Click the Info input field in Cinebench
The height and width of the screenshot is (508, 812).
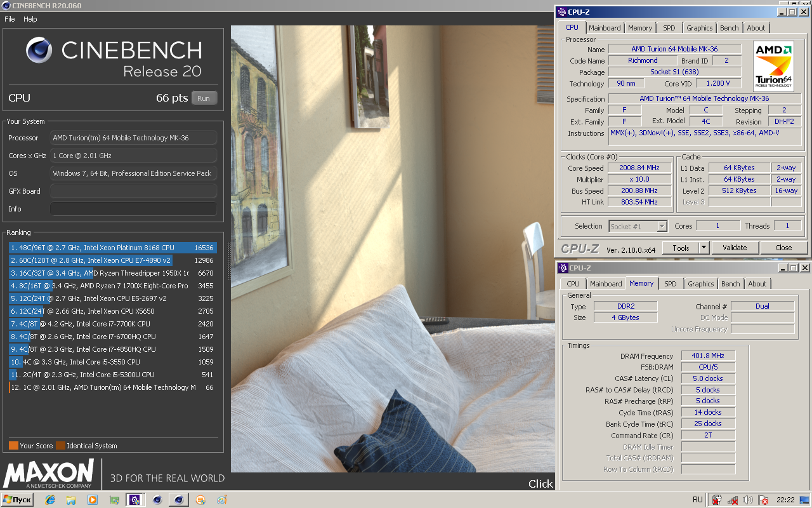[x=133, y=209]
